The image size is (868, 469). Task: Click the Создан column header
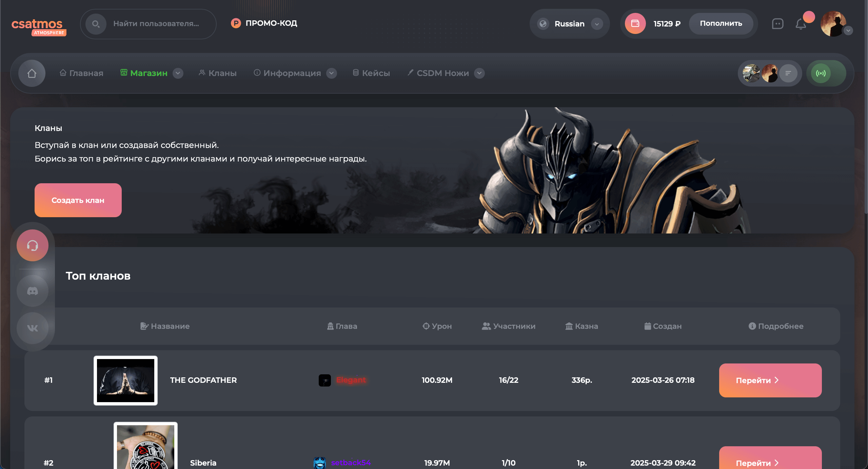click(x=663, y=326)
